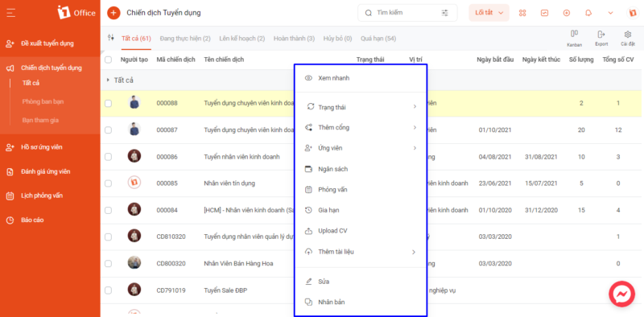The height and width of the screenshot is (317, 644).
Task: Open the Lối tắt shortcuts dropdown
Action: pyautogui.click(x=489, y=13)
